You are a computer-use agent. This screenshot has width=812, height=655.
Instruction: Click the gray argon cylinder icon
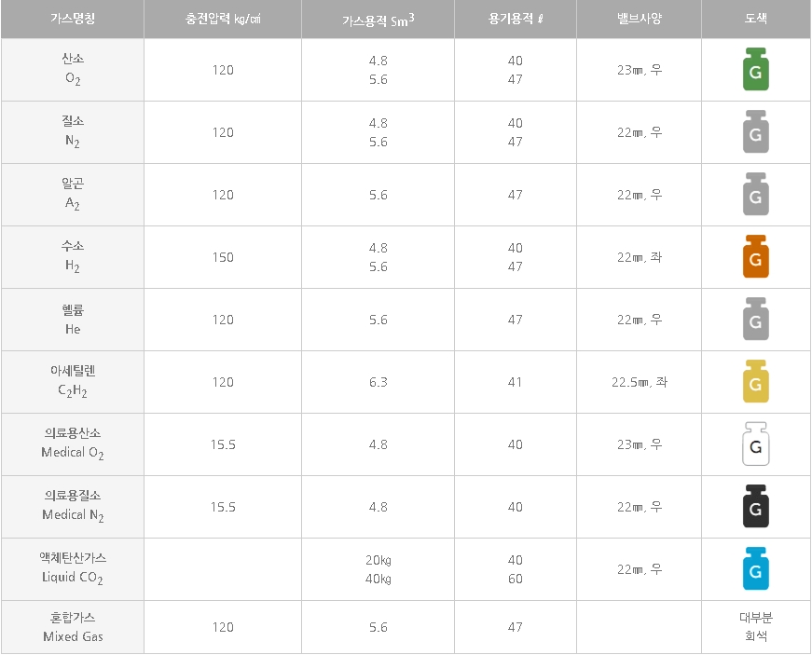[755, 195]
